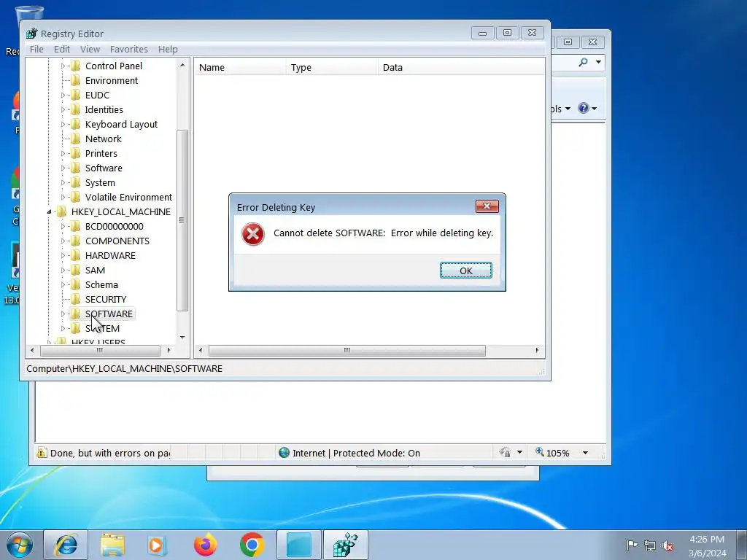This screenshot has height=560, width=747.
Task: Click the taskbar clock showing 4:26 PM
Action: click(x=707, y=540)
